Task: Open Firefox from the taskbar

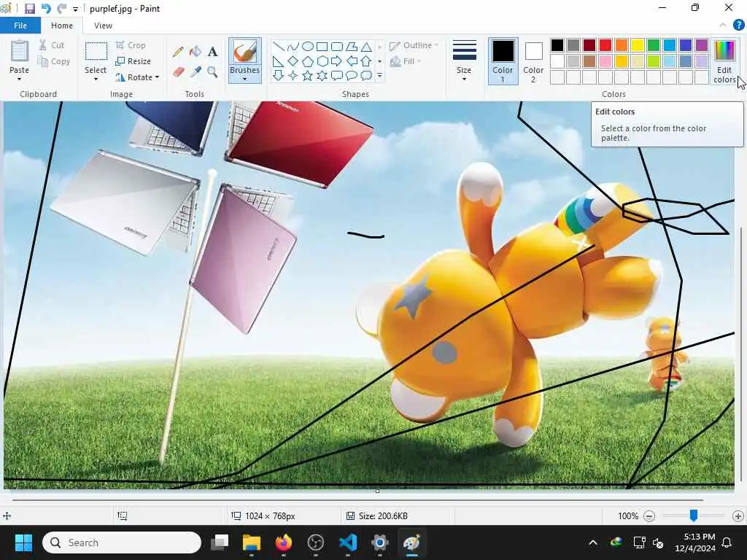Action: click(284, 542)
